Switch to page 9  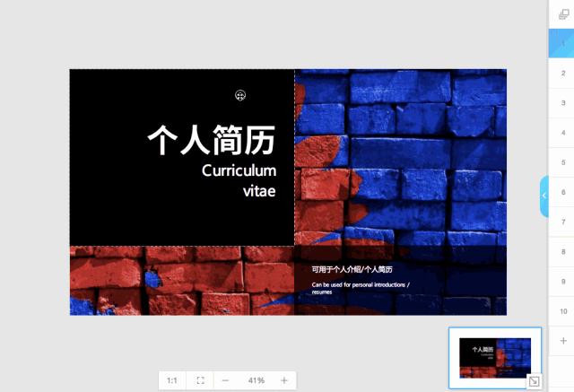coord(561,282)
